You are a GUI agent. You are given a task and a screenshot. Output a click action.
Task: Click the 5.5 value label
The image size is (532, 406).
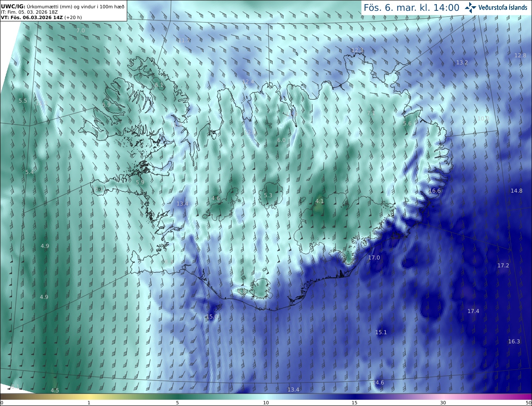click(23, 101)
